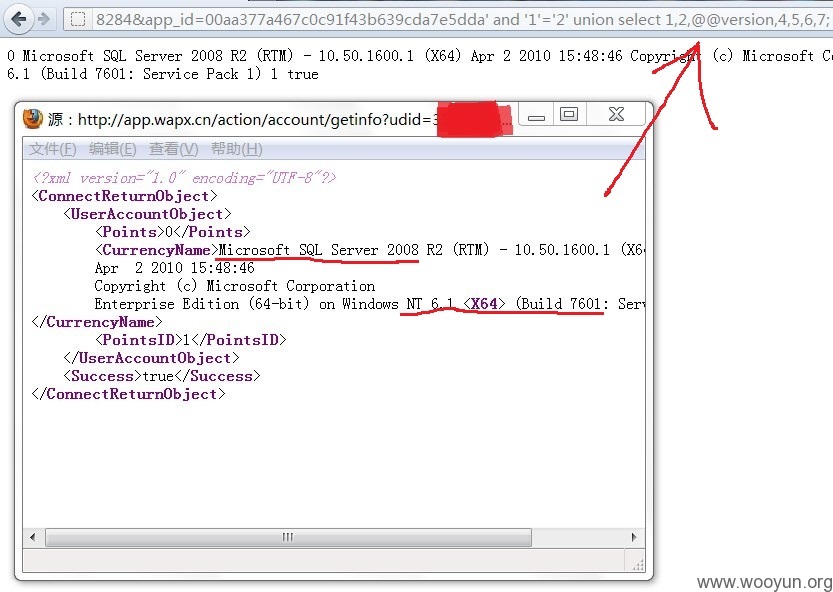This screenshot has height=592, width=833.
Task: Minimize the page source window
Action: (x=536, y=115)
